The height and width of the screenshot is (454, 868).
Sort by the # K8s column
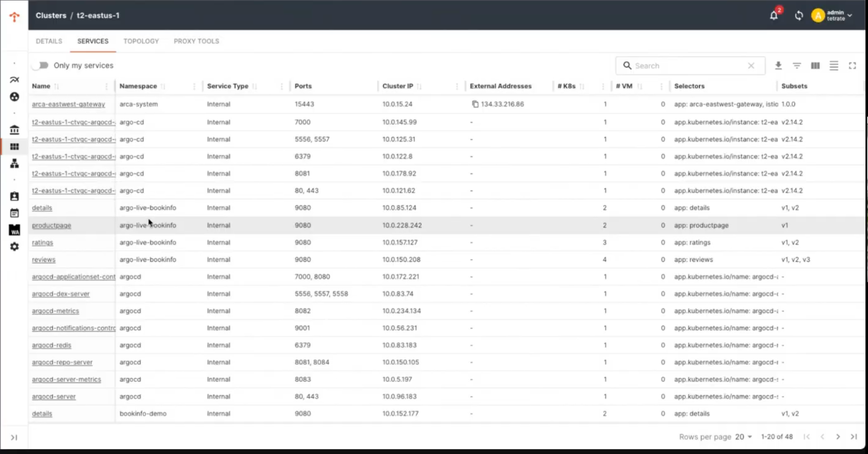[x=582, y=86]
